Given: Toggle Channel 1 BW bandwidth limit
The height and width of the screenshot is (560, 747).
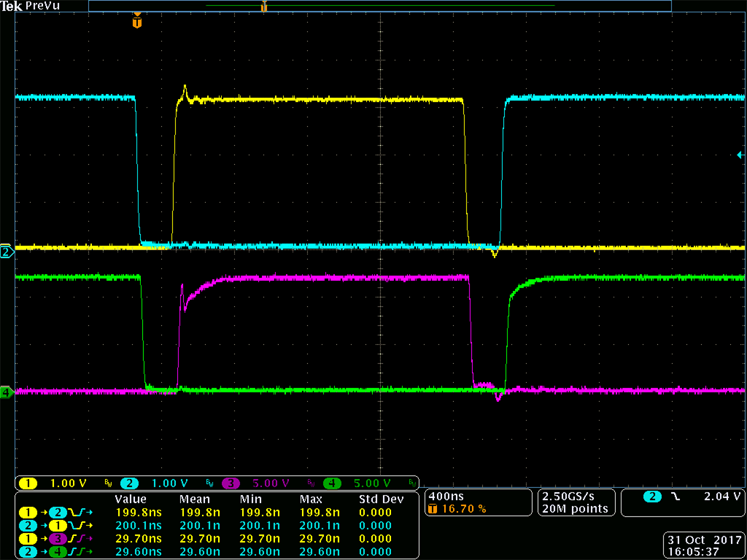Looking at the screenshot, I should coord(107,483).
